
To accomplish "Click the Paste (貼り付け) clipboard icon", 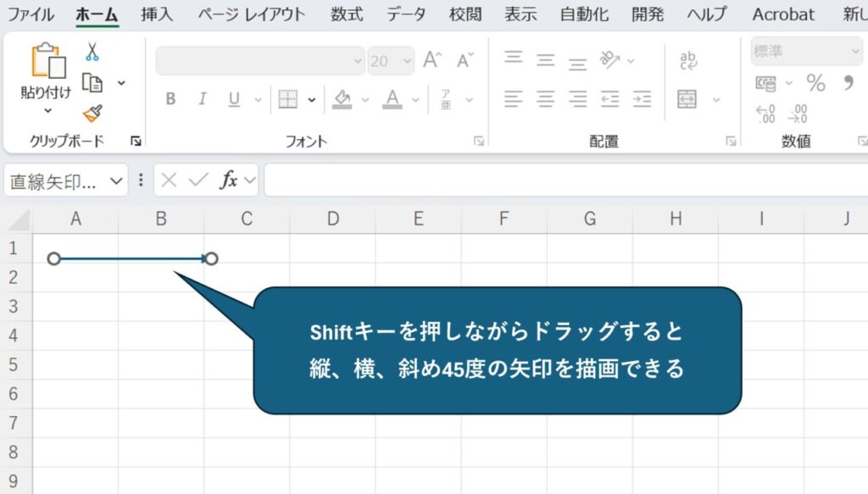I will (48, 61).
